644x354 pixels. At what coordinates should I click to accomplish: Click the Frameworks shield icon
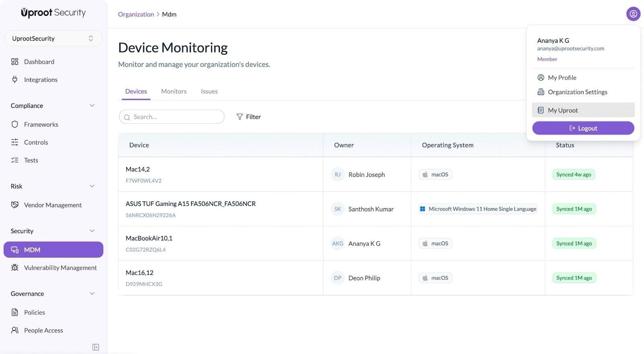(15, 124)
